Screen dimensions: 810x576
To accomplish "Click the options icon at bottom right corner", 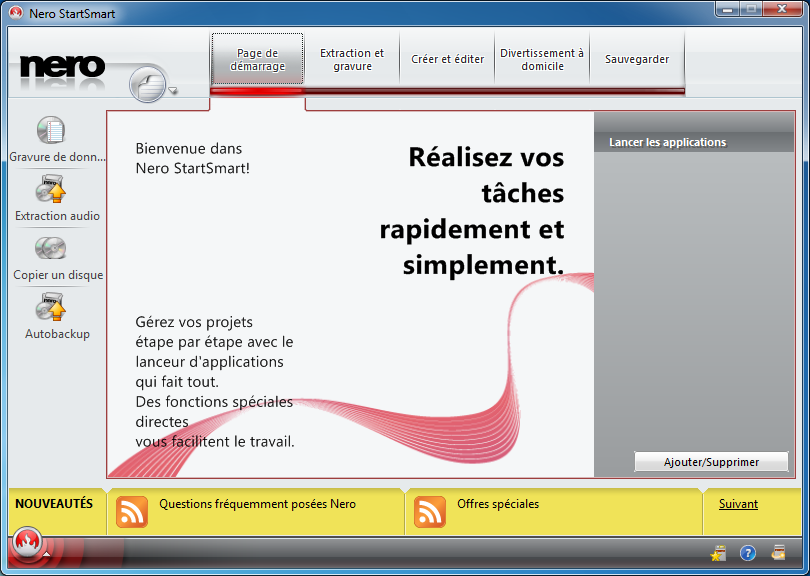I will (x=778, y=553).
